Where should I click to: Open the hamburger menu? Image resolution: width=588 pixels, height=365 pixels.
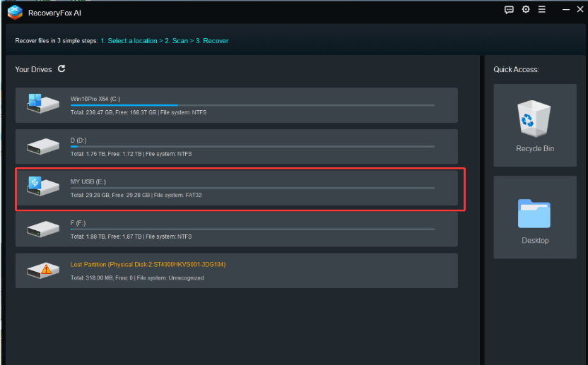pyautogui.click(x=542, y=9)
